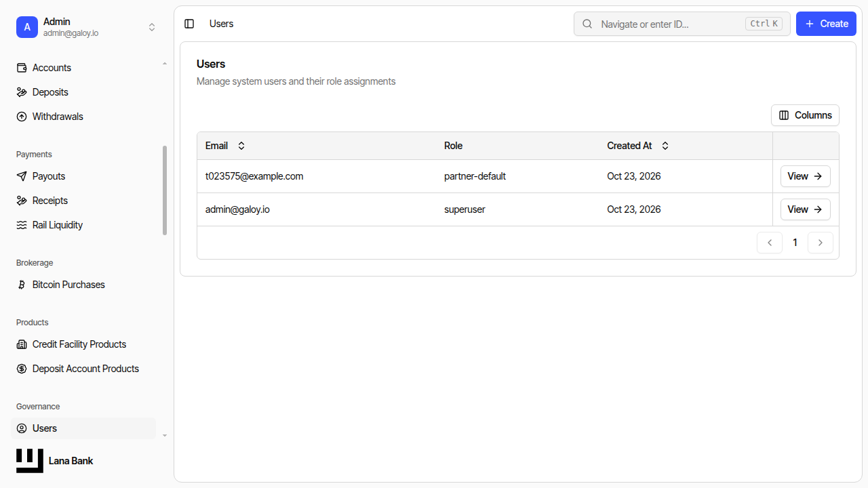Expand the Admin account switcher
The height and width of the screenshot is (488, 868).
[x=86, y=27]
